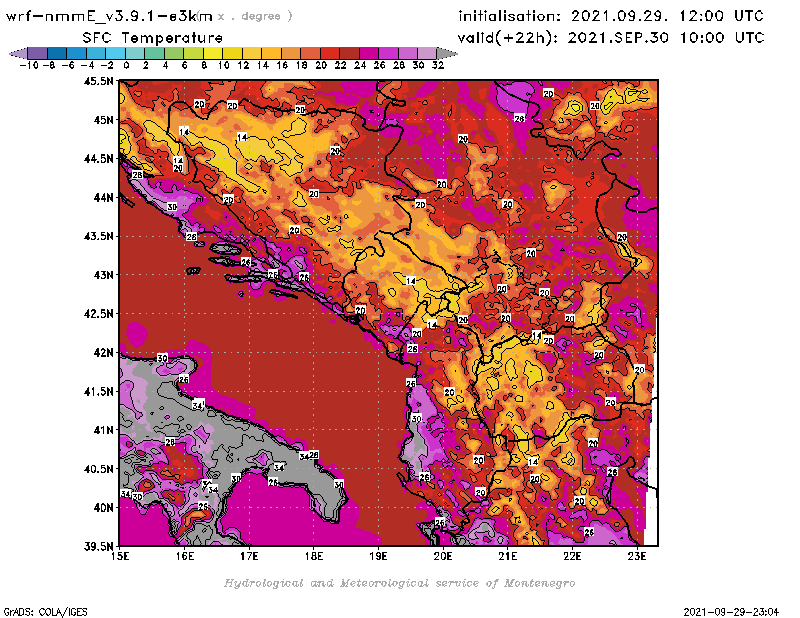
Task: Click the lavender arrow cap below -10 on legend
Action: (x=19, y=53)
